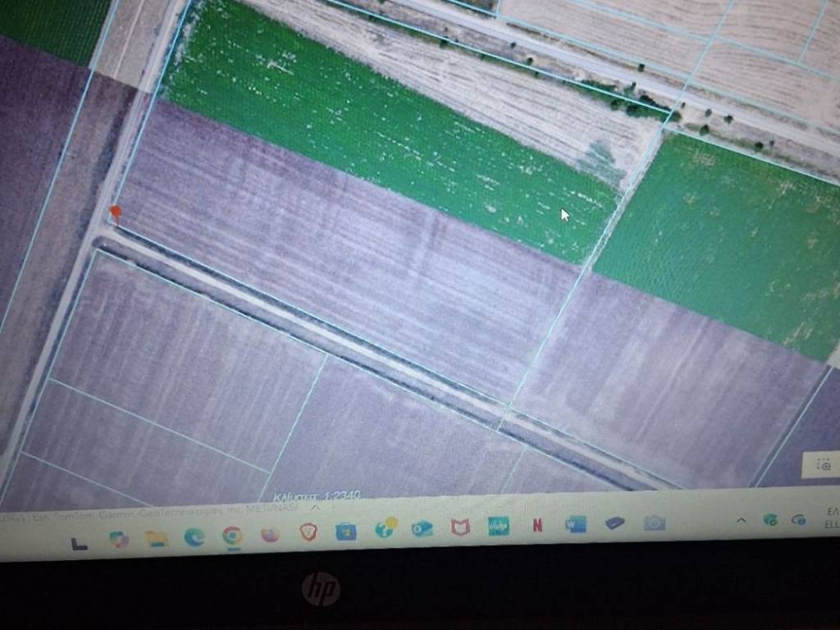840x630 pixels.
Task: Click the map tool button at right edge
Action: pos(824,465)
